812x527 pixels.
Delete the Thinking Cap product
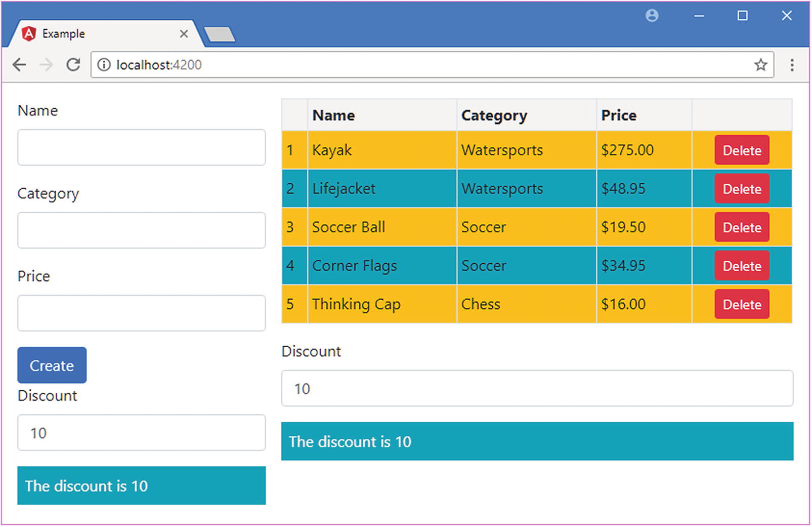[742, 304]
